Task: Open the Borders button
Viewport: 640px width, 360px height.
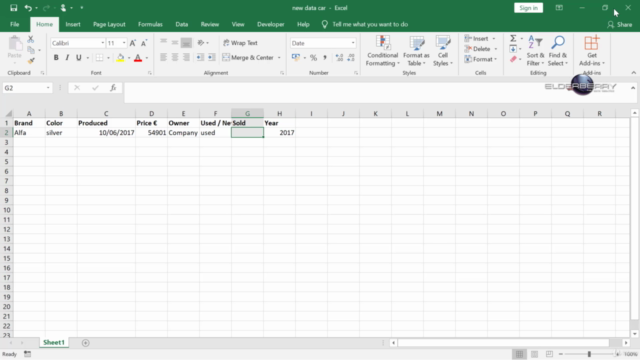Action: point(99,58)
